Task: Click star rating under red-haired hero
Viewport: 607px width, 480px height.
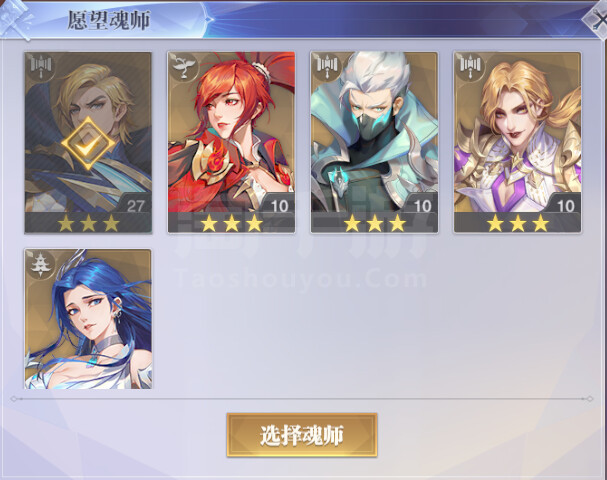Action: pyautogui.click(x=231, y=223)
